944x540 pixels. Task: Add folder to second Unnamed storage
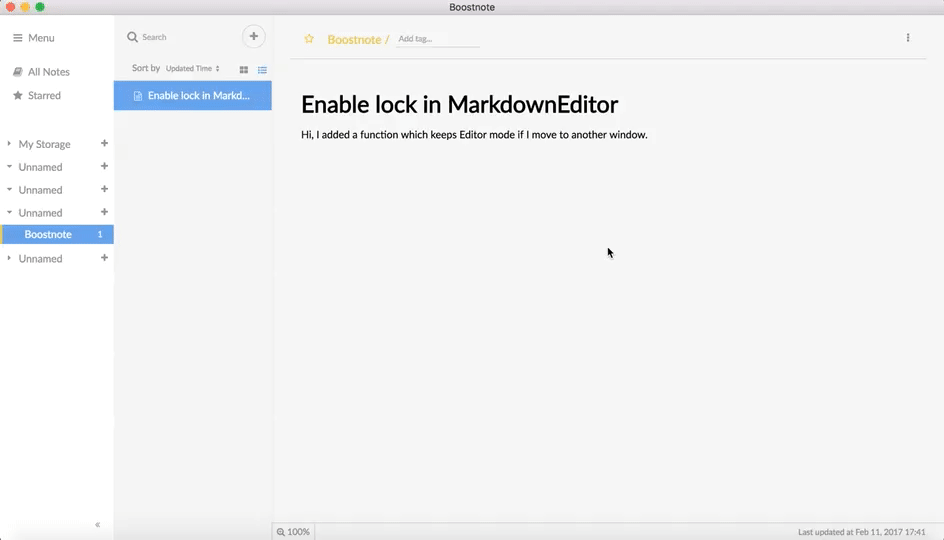[x=104, y=189]
